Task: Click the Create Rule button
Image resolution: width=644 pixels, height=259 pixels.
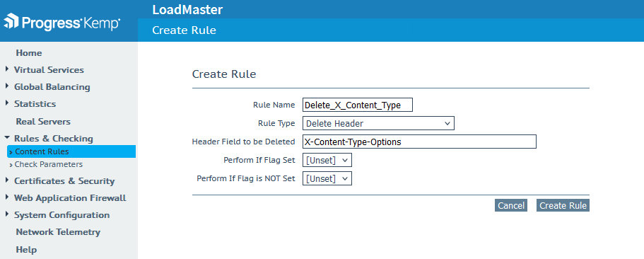Action: pos(563,205)
